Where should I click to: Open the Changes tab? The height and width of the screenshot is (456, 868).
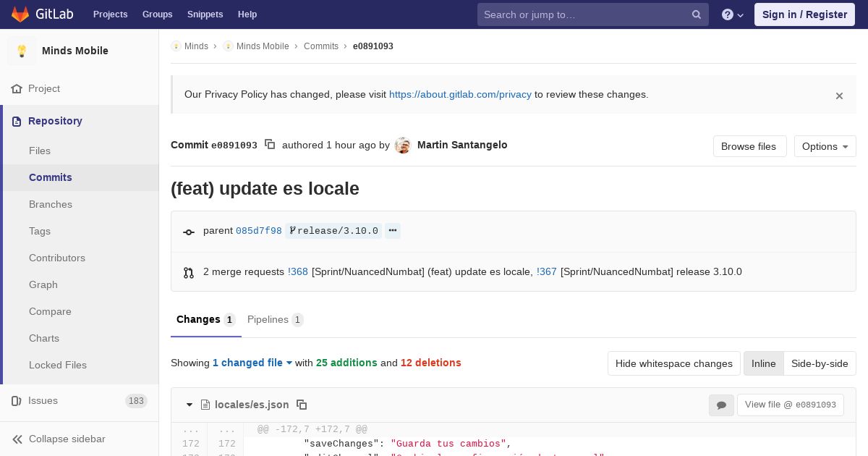click(x=205, y=319)
